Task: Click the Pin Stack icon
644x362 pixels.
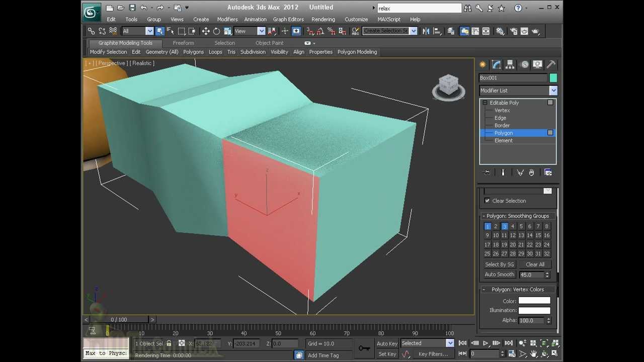Action: 487,172
